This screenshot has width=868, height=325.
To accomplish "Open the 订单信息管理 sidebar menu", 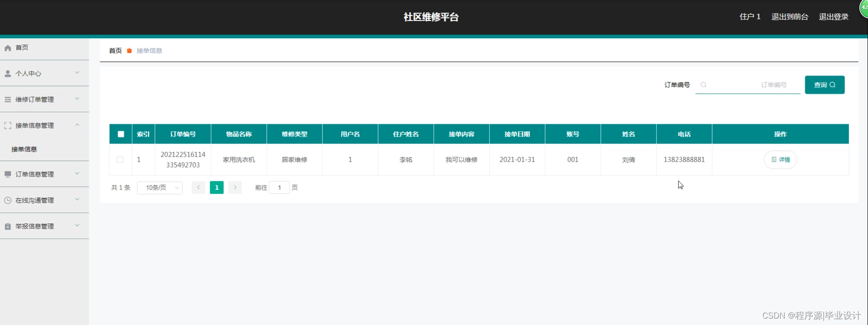I will (44, 174).
